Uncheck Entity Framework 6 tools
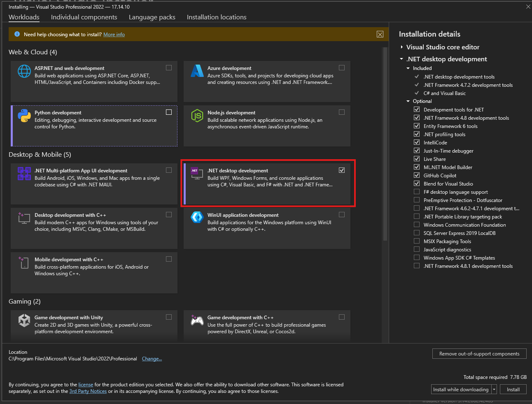The width and height of the screenshot is (532, 404). (417, 126)
